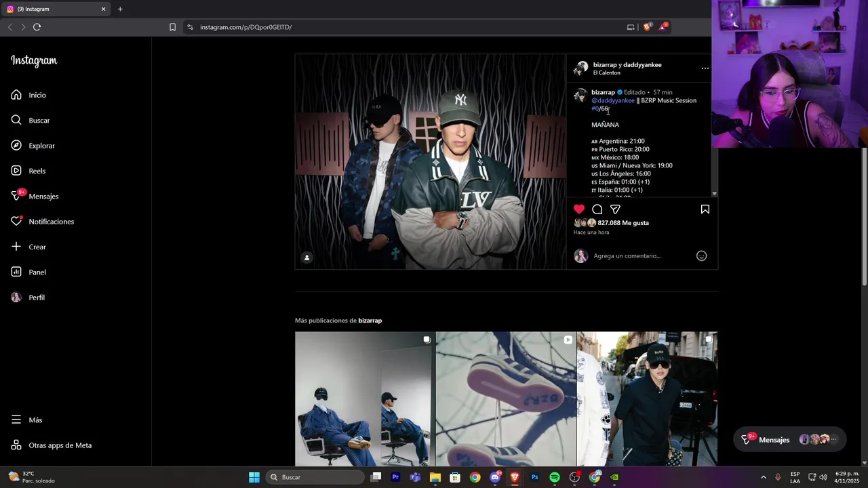The width and height of the screenshot is (868, 488).
Task: Click the share paper-plane icon
Action: [615, 209]
